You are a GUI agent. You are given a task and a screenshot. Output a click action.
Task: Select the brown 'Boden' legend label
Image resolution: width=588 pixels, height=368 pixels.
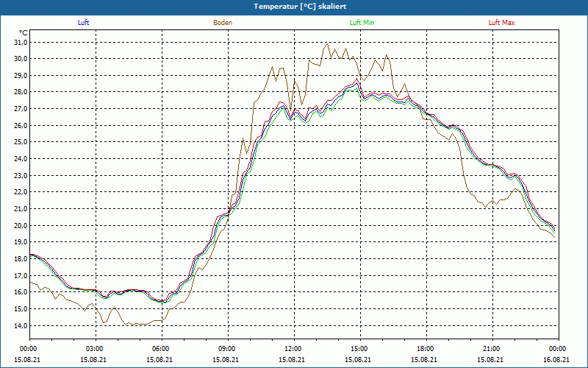pos(223,23)
